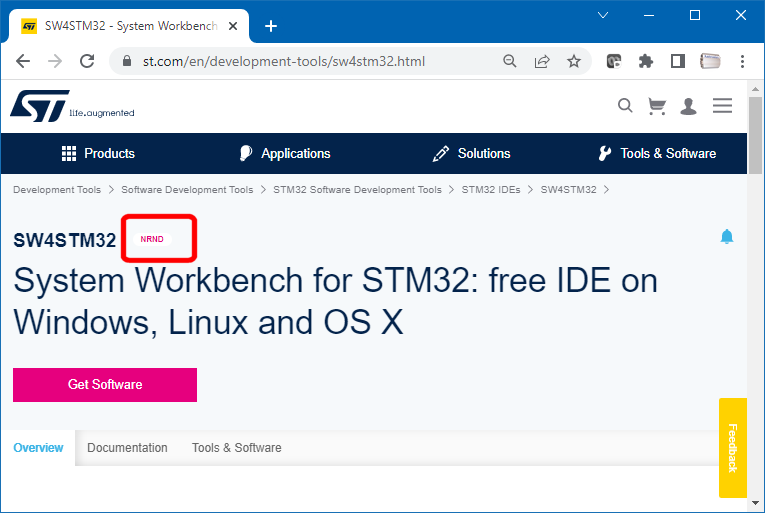The image size is (765, 513).
Task: Follow STM32 Software Development Tools breadcrumb
Action: 357,189
